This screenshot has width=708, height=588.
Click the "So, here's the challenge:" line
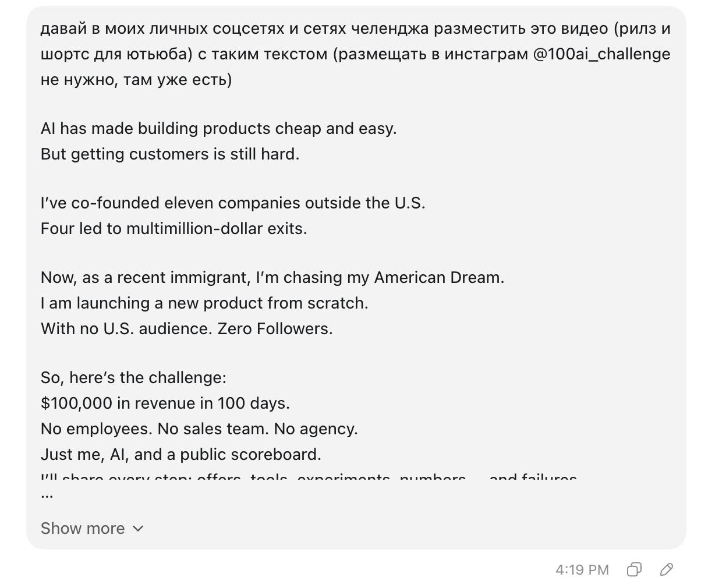133,377
